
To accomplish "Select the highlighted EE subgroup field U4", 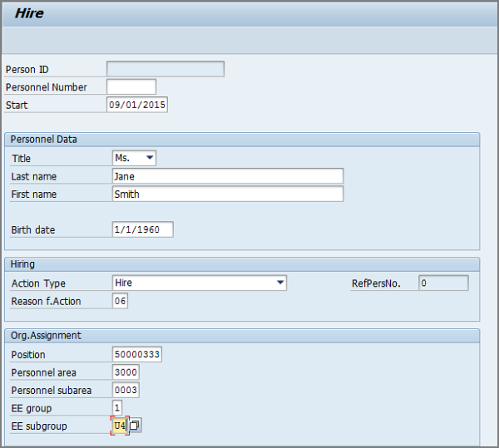I will tap(120, 426).
